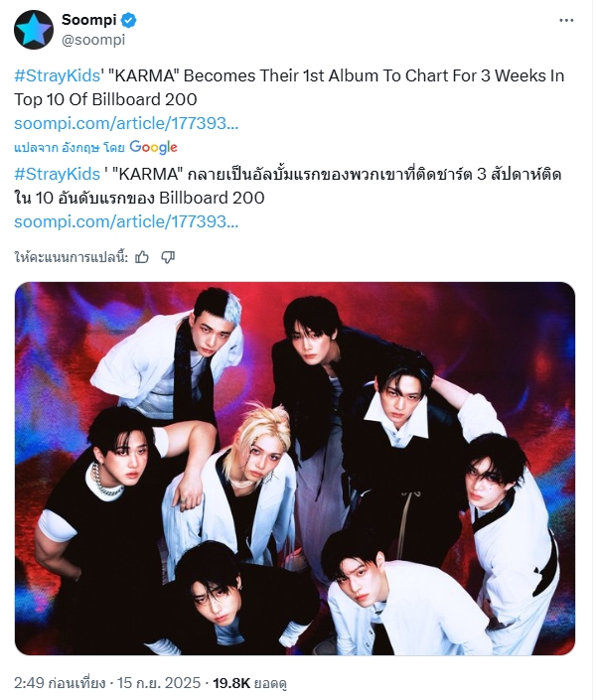Click the translated Thai tweet text
The width and height of the screenshot is (597, 700).
pyautogui.click(x=288, y=186)
